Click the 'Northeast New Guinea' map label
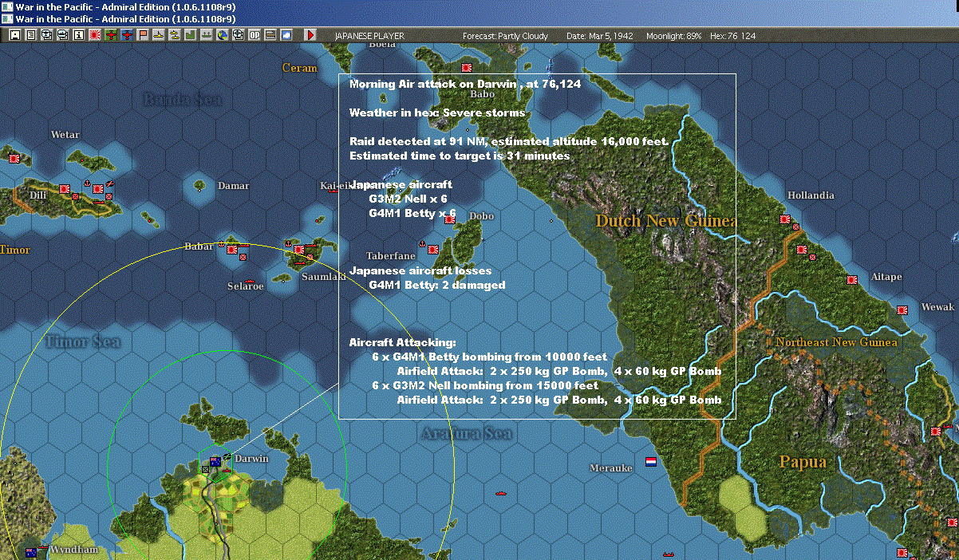This screenshot has height=560, width=959. 836,342
